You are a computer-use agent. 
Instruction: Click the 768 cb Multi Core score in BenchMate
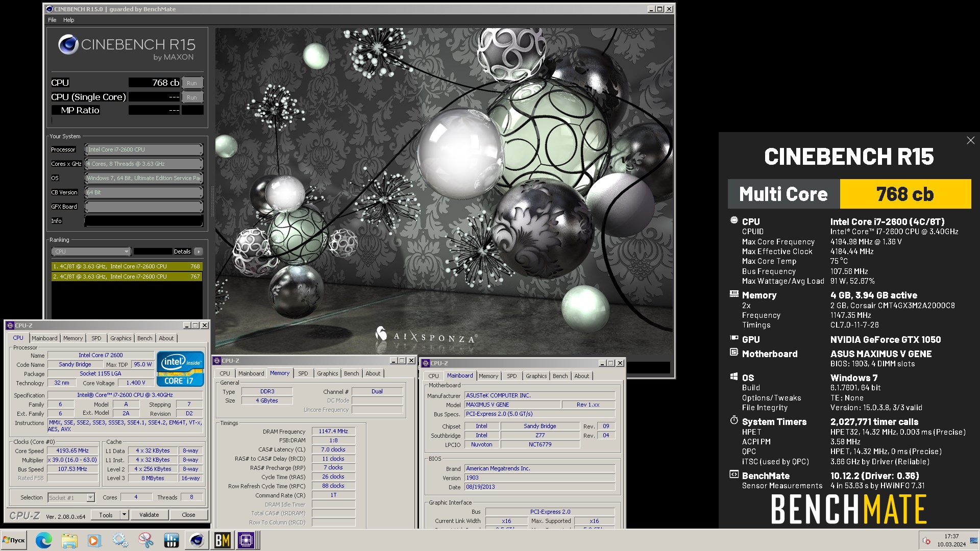(905, 194)
